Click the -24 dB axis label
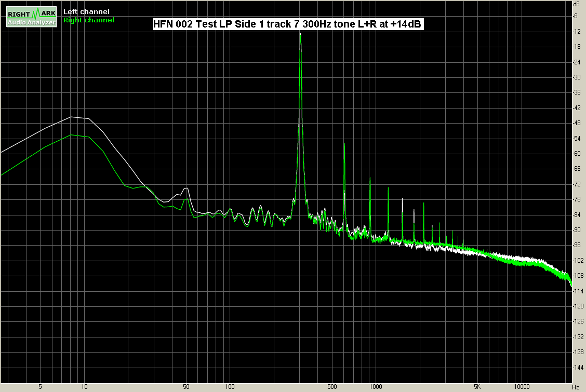This screenshot has height=392, width=586. [577, 62]
